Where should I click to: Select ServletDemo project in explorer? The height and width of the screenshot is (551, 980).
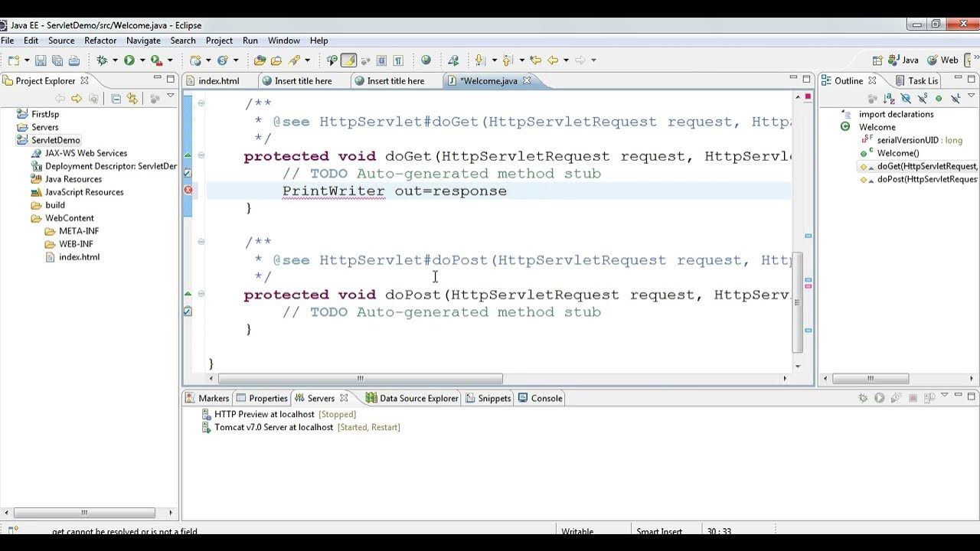pyautogui.click(x=56, y=140)
